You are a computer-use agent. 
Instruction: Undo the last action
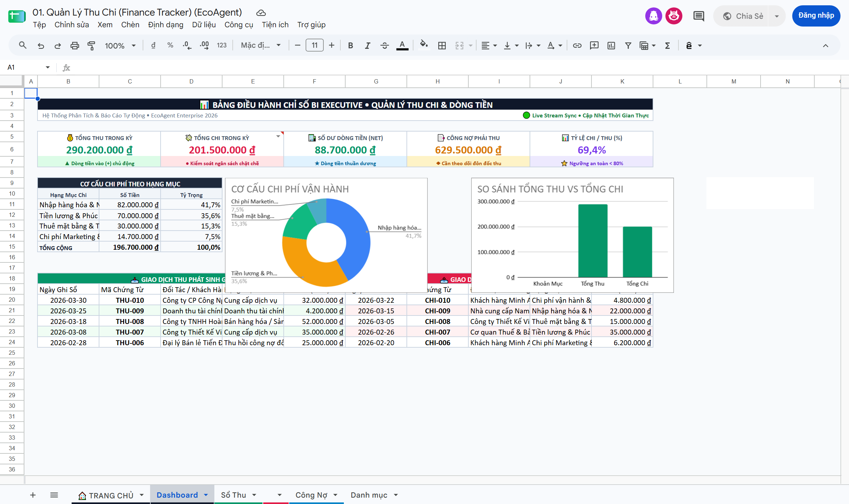click(x=41, y=46)
